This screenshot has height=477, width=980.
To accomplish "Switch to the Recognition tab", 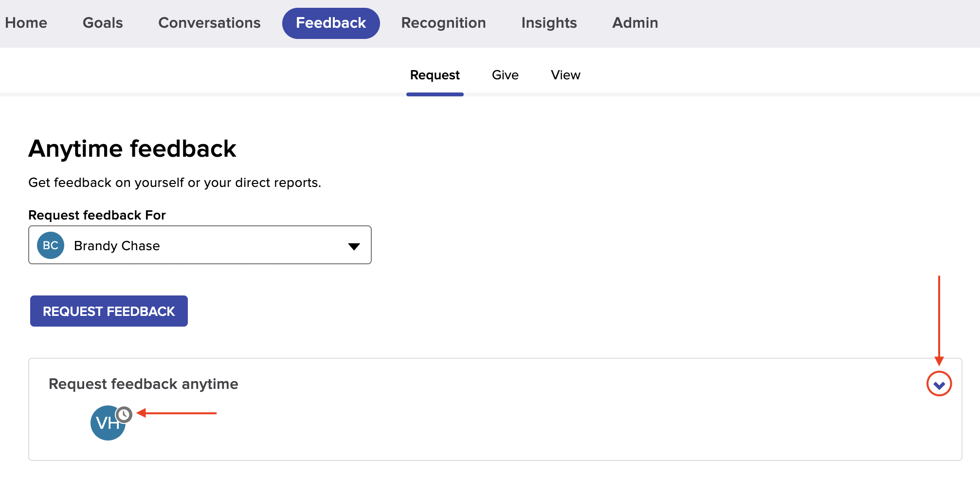I will [x=443, y=23].
